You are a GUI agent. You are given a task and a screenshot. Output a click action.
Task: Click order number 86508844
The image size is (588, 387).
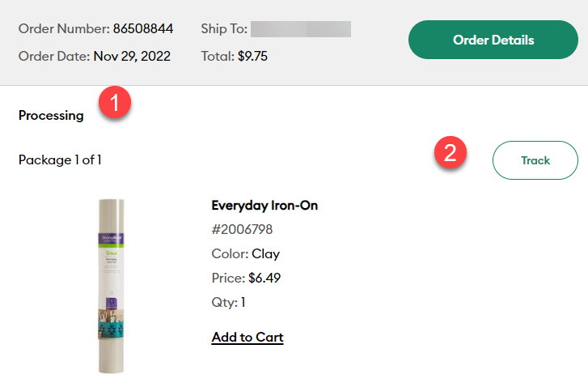pos(143,29)
